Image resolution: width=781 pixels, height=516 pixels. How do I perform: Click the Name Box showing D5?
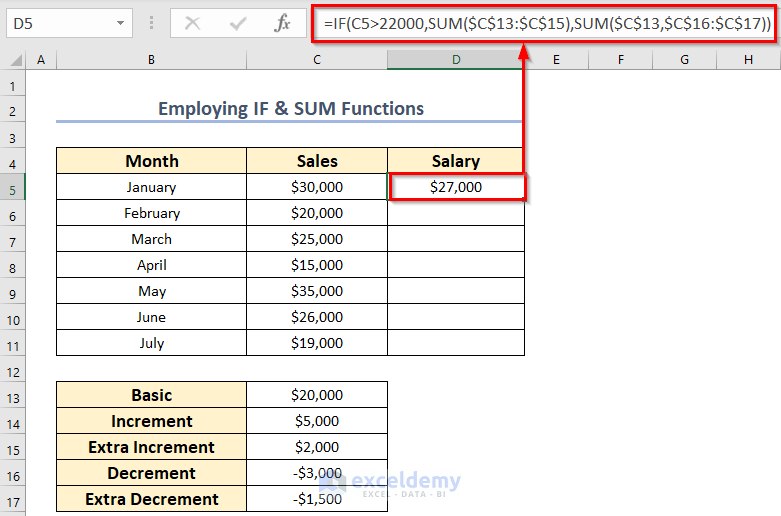point(69,23)
